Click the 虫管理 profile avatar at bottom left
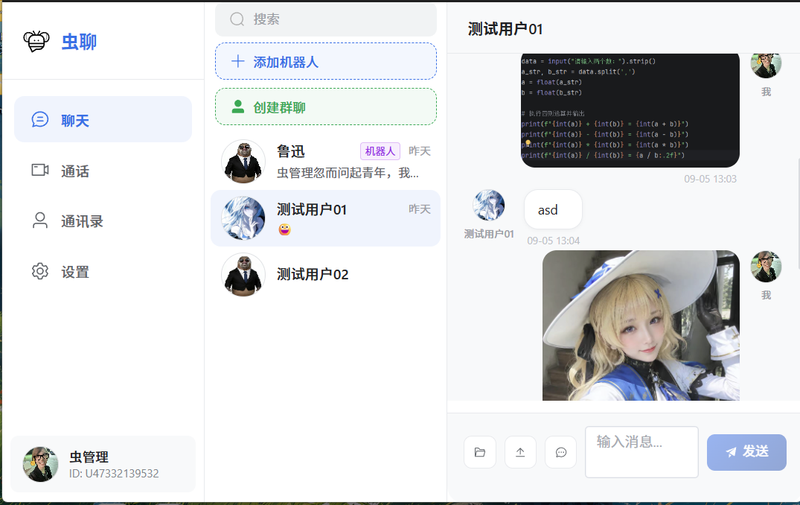Screen dimensions: 800x505 pos(40,464)
